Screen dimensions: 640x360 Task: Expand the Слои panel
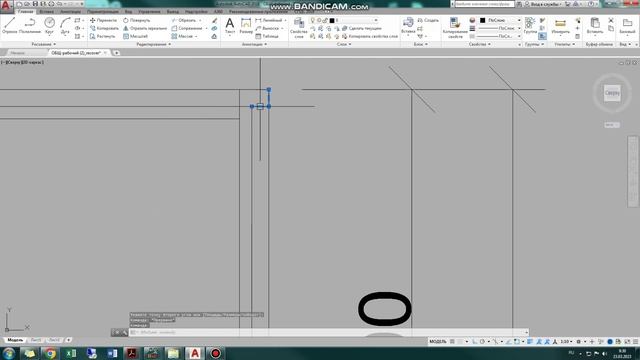point(344,44)
